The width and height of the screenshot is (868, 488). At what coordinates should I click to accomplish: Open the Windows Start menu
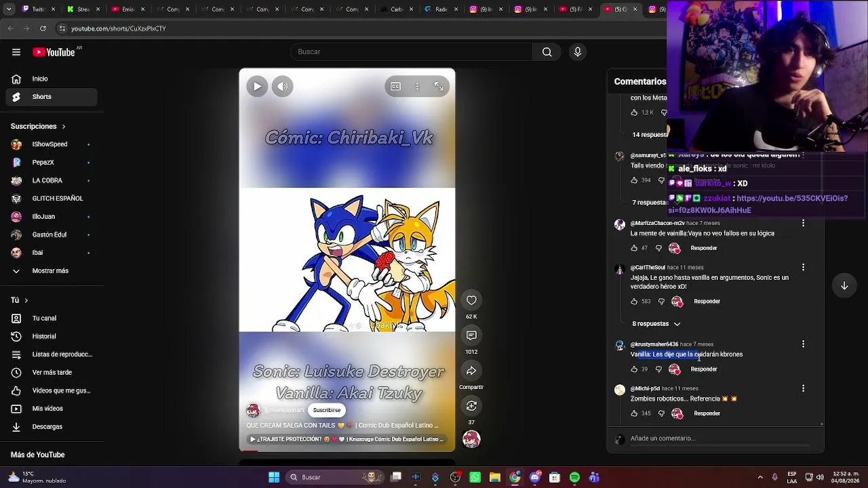tap(274, 477)
